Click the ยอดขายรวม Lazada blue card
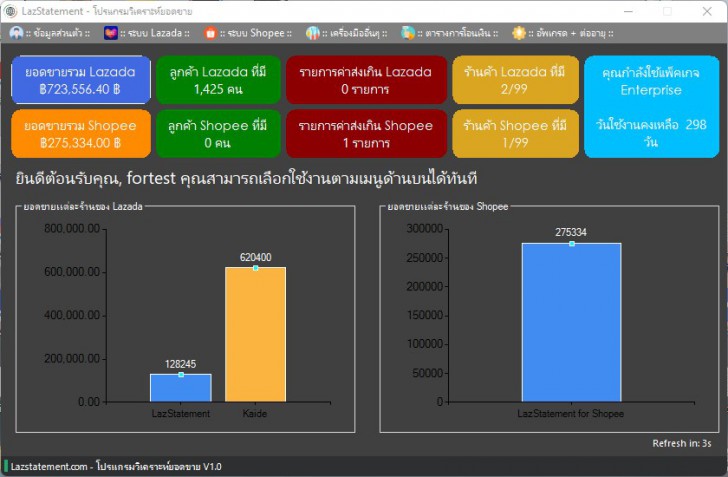This screenshot has width=728, height=477. [81, 80]
